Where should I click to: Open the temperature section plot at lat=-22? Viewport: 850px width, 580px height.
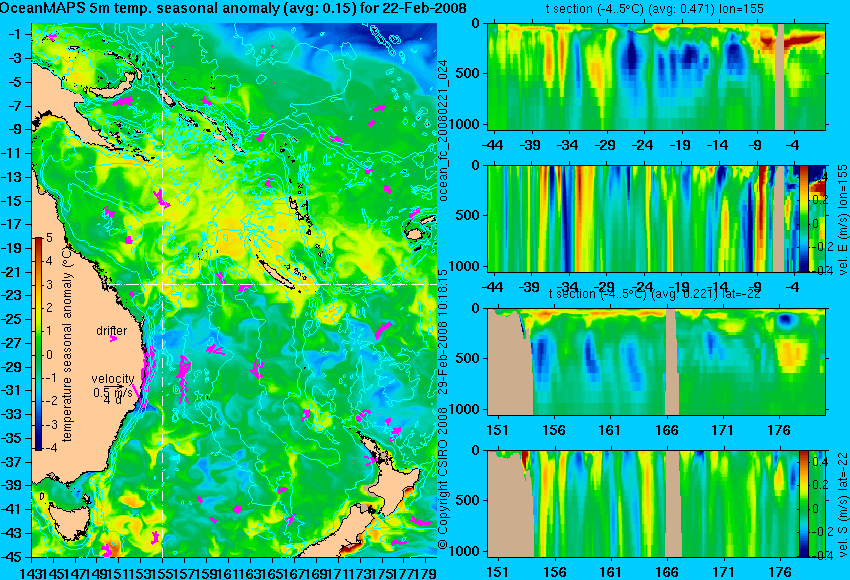(x=656, y=362)
